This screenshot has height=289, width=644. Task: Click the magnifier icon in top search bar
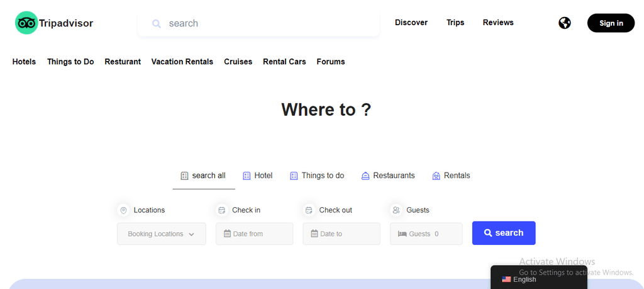coord(156,23)
